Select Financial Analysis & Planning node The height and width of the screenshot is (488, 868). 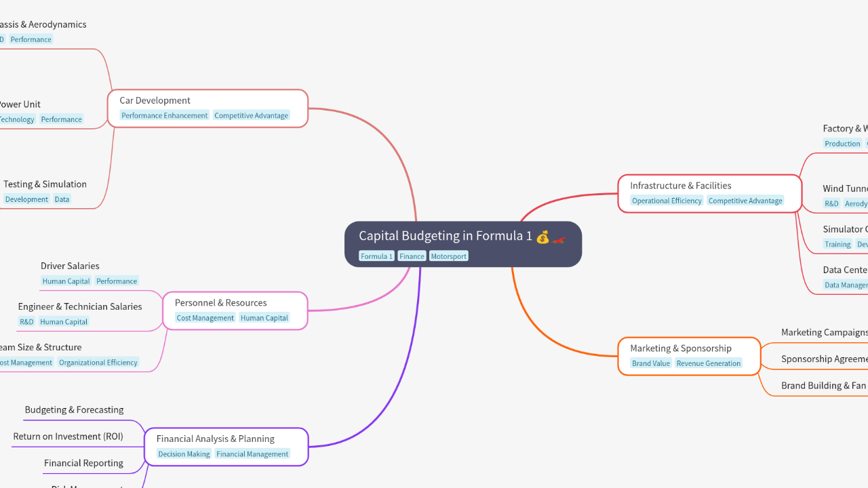pos(226,447)
